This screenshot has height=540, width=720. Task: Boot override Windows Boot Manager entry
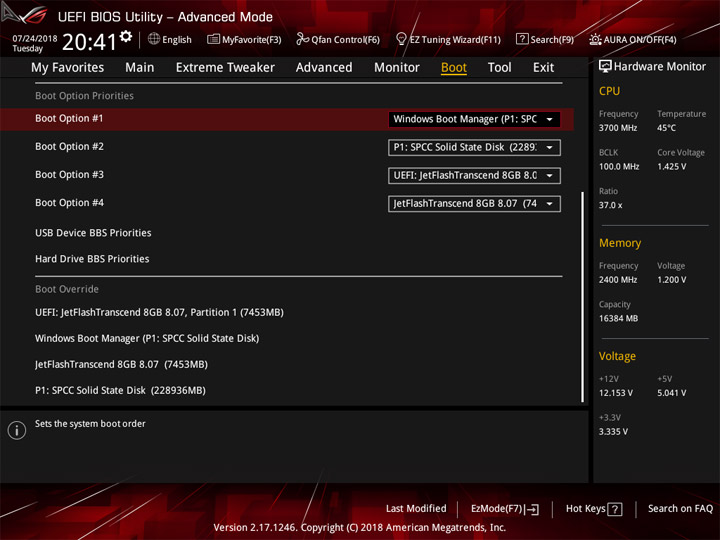point(147,338)
